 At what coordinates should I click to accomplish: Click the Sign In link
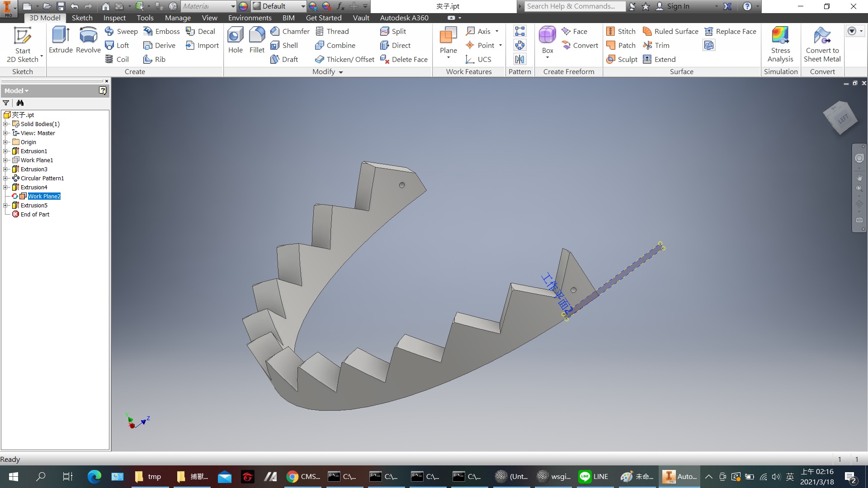click(678, 6)
